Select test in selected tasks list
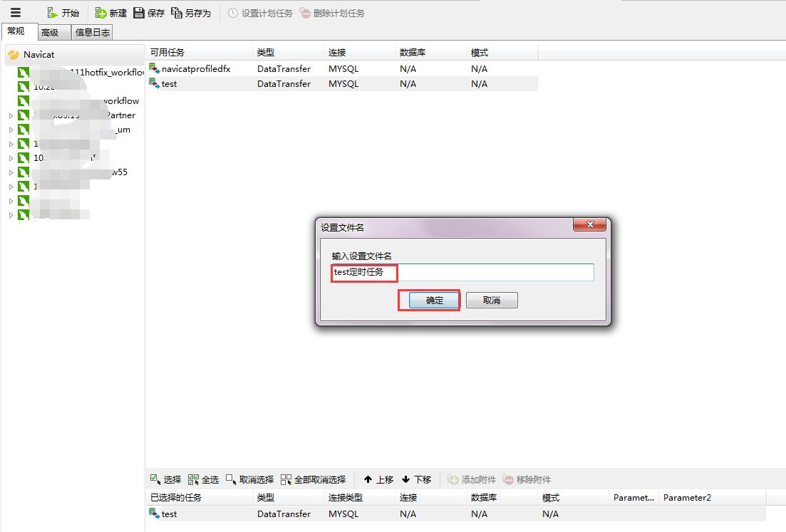The height and width of the screenshot is (532, 786). coord(169,514)
